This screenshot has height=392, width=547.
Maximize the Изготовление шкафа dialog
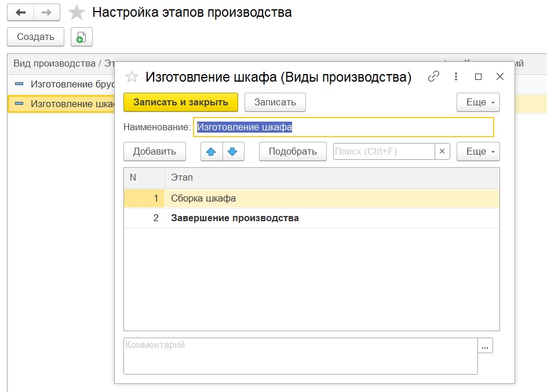coord(478,76)
